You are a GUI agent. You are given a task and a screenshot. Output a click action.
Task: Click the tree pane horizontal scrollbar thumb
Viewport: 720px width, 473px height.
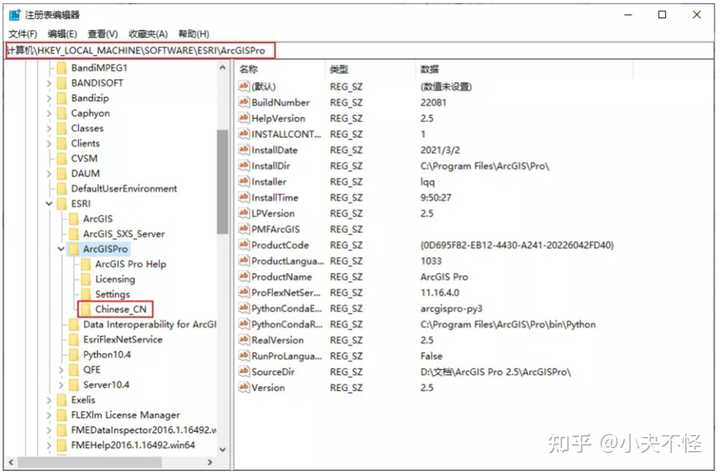pyautogui.click(x=90, y=462)
